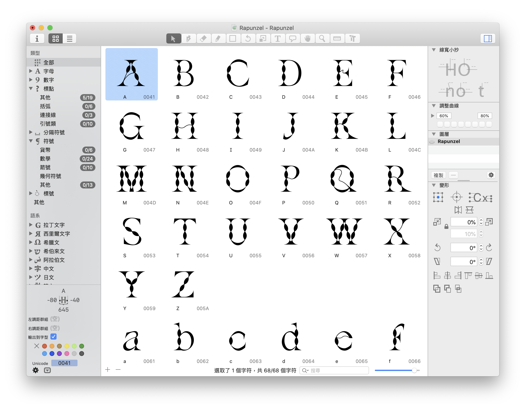Click the plus button to add glyph

coord(108,370)
